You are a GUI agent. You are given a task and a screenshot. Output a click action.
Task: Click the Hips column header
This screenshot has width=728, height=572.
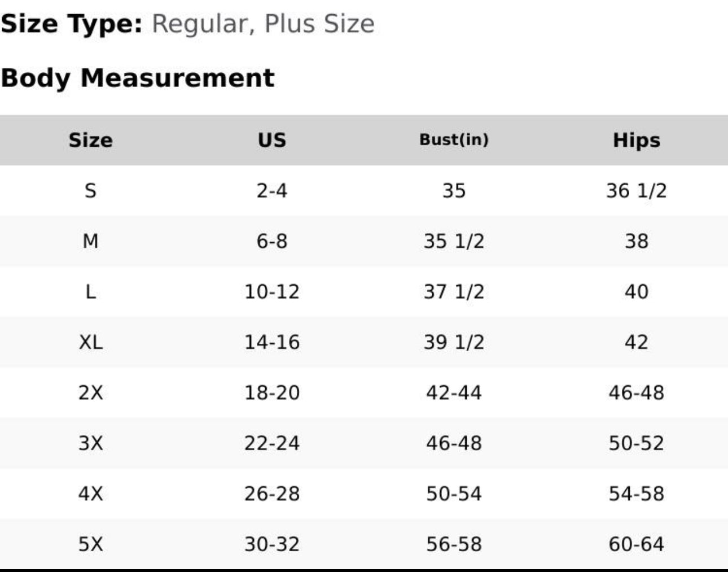[636, 140]
